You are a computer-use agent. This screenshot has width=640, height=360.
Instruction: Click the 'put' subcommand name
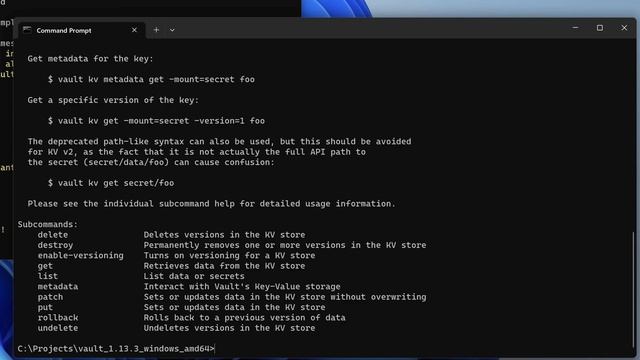pos(45,307)
